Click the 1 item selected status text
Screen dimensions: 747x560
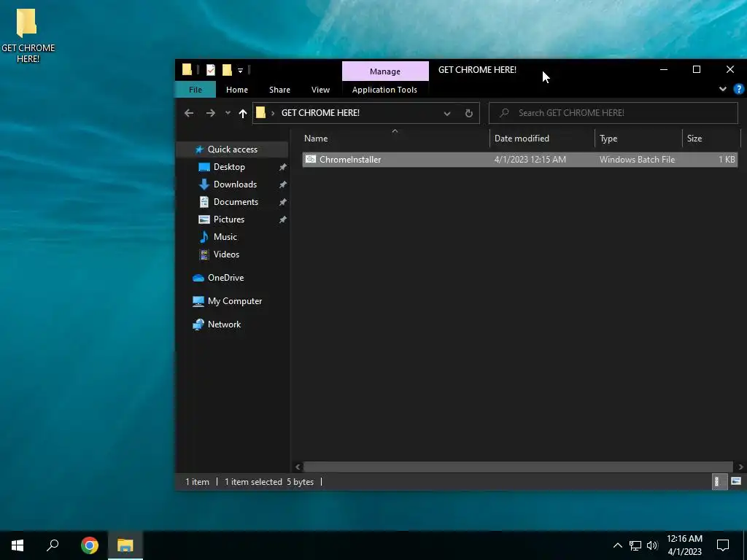pyautogui.click(x=253, y=482)
